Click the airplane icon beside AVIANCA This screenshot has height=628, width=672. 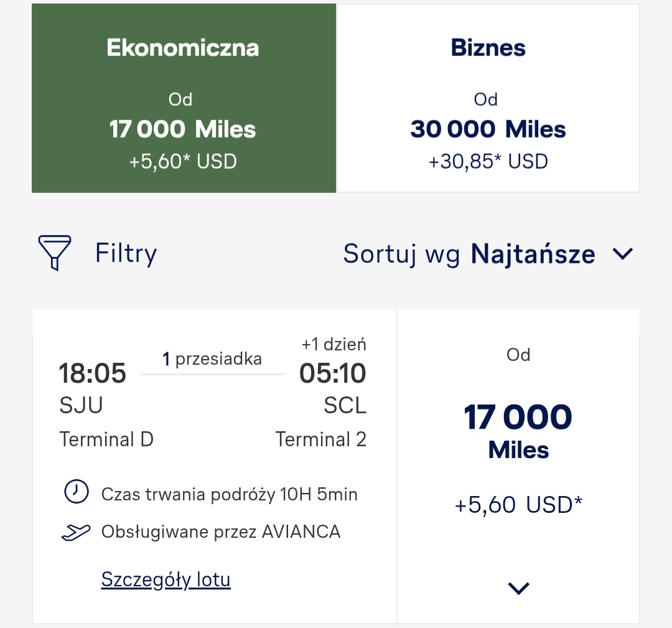click(x=76, y=532)
